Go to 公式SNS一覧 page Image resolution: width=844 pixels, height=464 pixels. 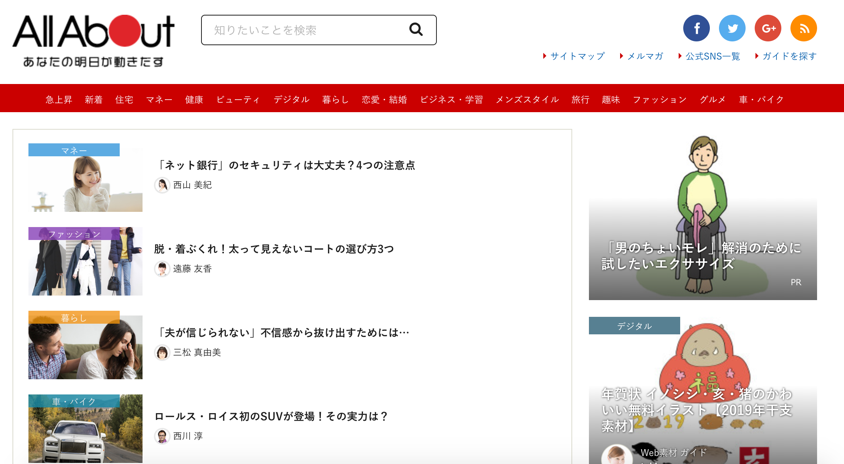click(x=712, y=56)
